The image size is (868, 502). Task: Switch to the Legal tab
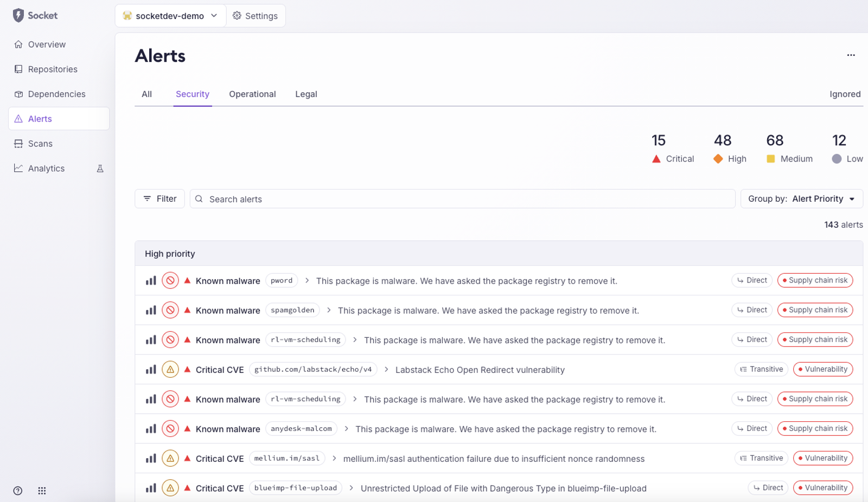coord(306,94)
